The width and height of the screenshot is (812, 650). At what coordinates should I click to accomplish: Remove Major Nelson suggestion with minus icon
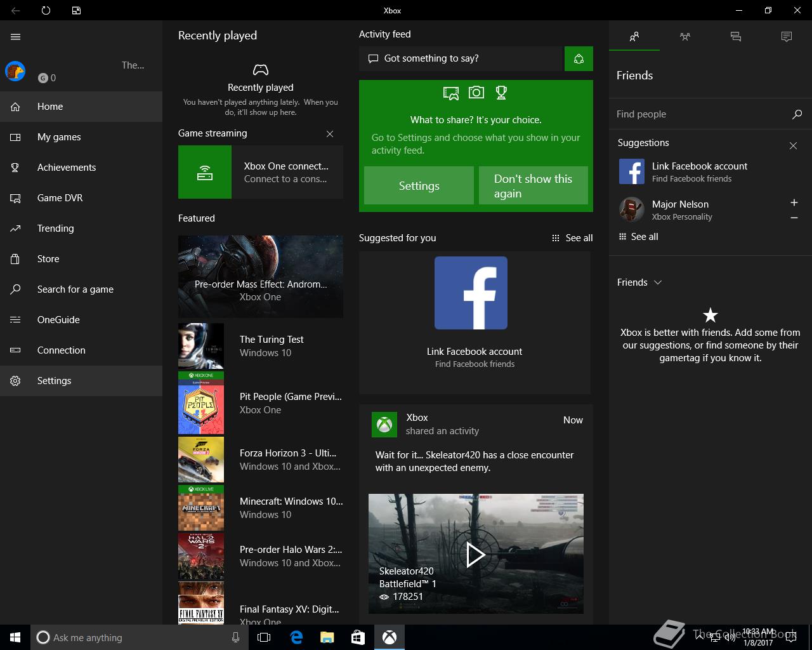pyautogui.click(x=794, y=218)
